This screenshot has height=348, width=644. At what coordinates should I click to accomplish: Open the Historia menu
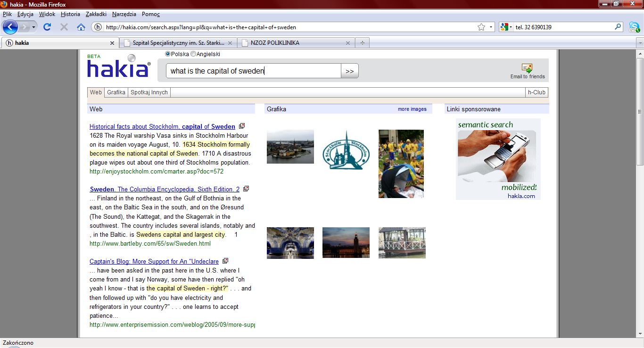click(71, 14)
